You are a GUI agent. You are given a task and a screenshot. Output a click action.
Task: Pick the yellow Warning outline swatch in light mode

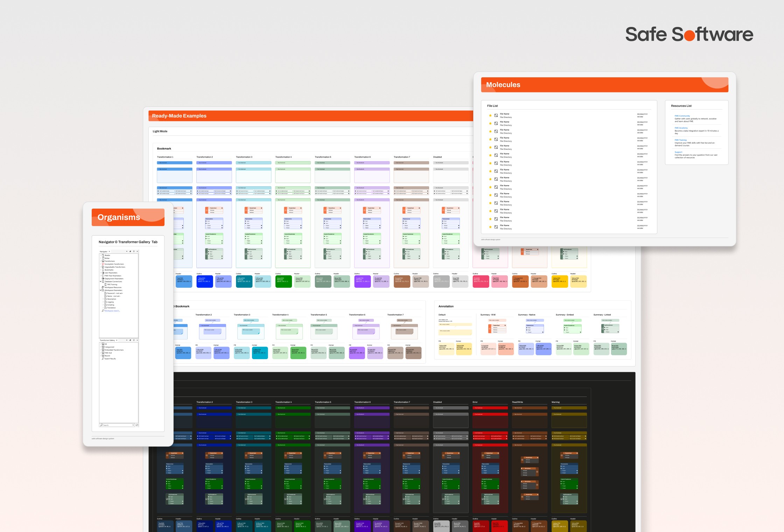click(x=559, y=281)
